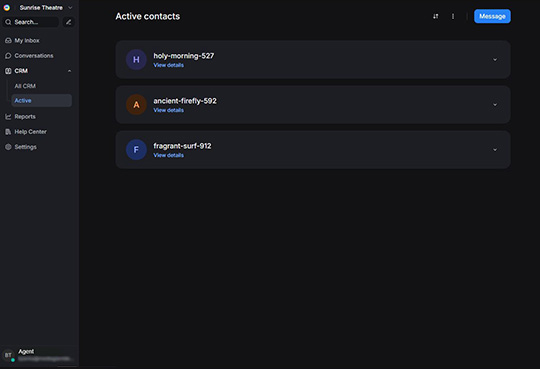The image size is (540, 369).
Task: Click the My Inbox icon
Action: pyautogui.click(x=8, y=41)
